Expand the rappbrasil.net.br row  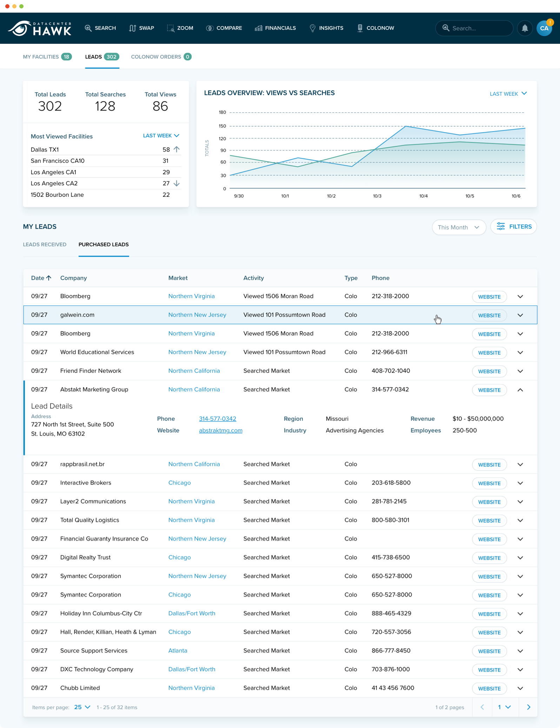tap(520, 465)
